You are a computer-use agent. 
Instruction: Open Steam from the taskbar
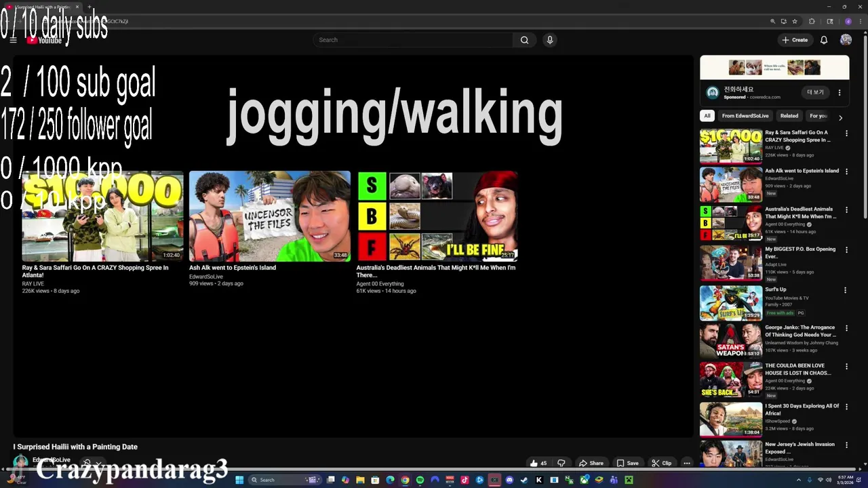point(524,480)
